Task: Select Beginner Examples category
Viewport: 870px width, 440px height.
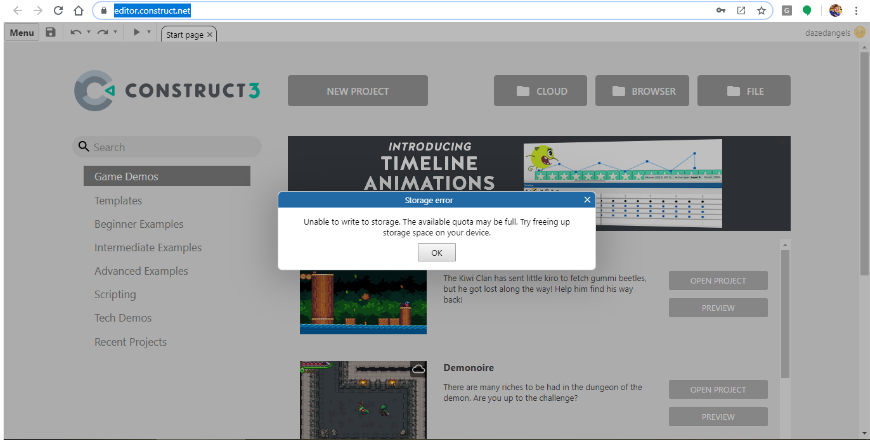Action: coord(139,224)
